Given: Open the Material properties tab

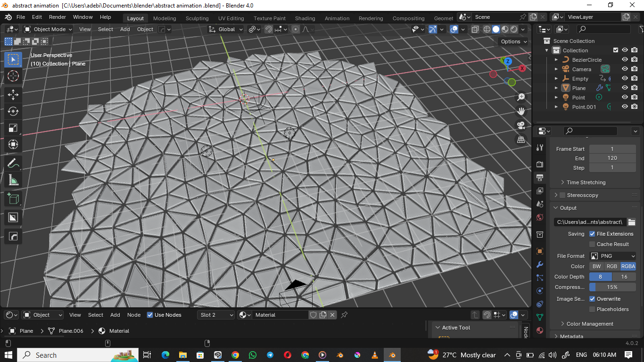Looking at the screenshot, I should click(540, 330).
